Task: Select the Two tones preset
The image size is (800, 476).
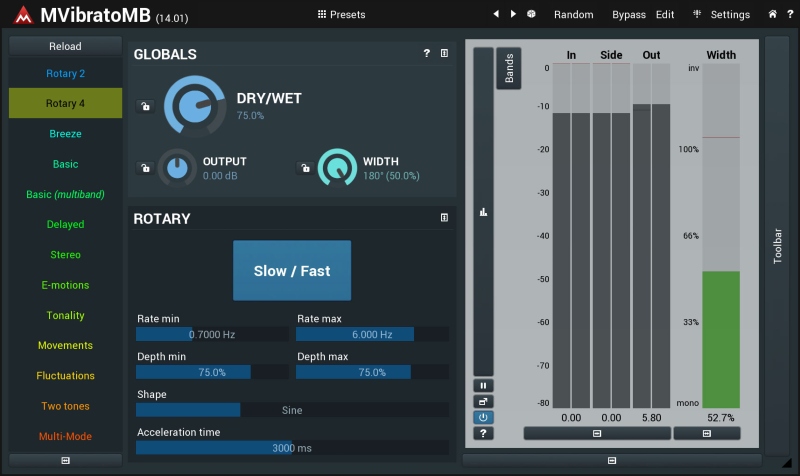Action: point(65,406)
